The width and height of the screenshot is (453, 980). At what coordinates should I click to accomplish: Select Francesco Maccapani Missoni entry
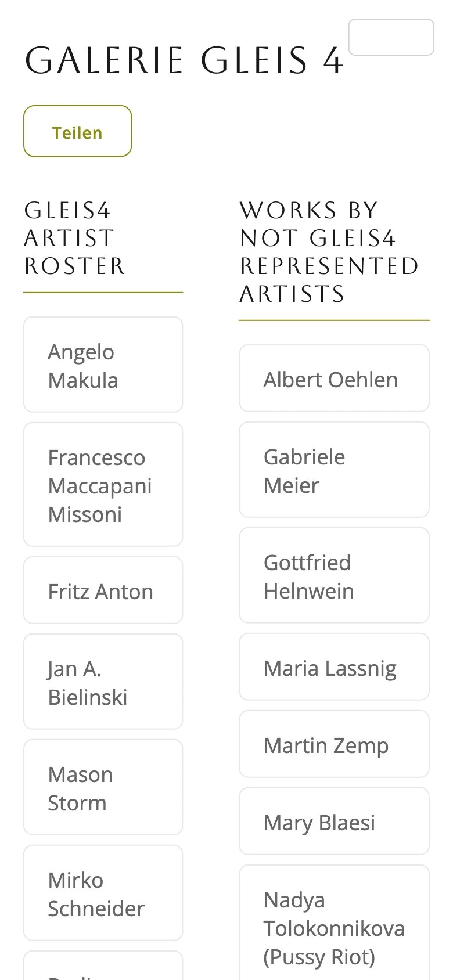(103, 485)
